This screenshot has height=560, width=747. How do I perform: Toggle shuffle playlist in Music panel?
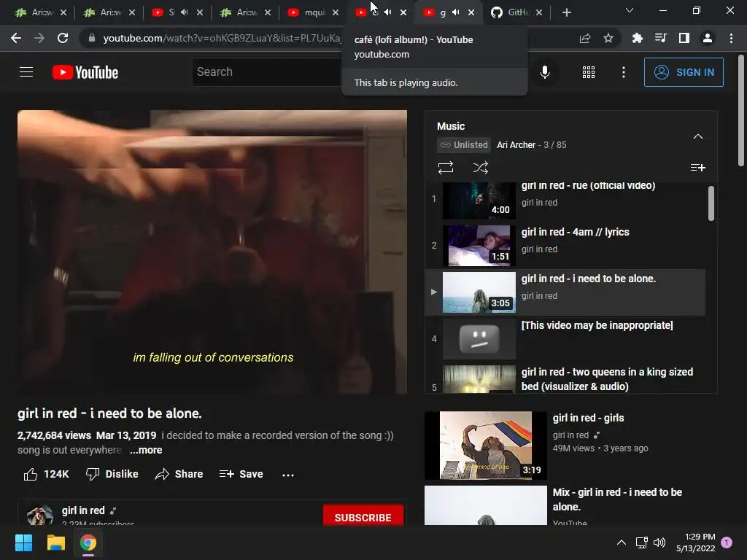[480, 168]
